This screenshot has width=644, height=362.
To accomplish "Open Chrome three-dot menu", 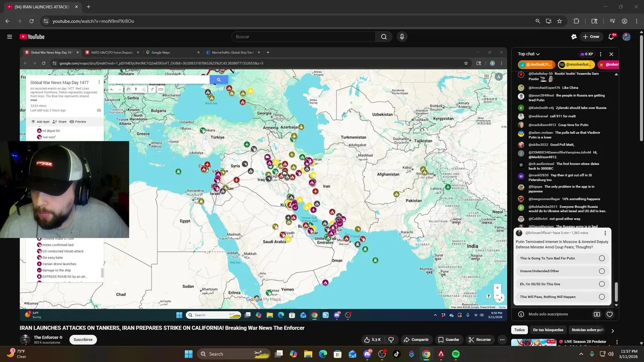I will pyautogui.click(x=636, y=21).
